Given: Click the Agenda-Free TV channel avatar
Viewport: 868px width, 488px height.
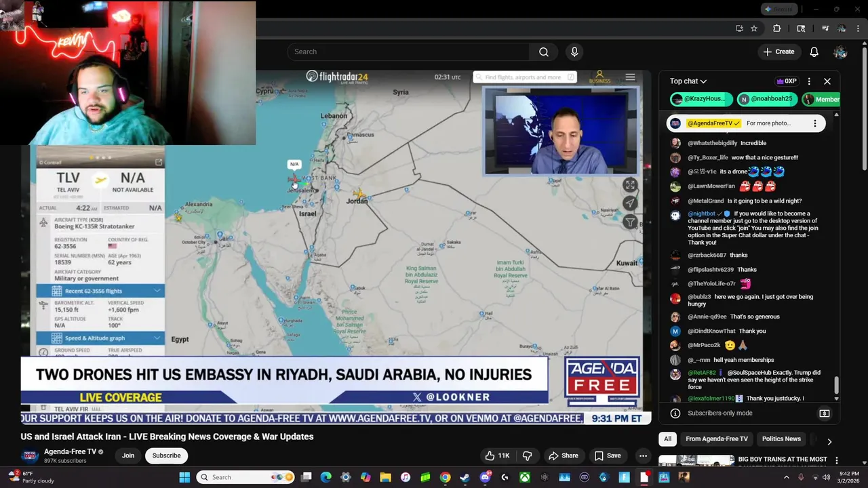Looking at the screenshot, I should tap(30, 455).
